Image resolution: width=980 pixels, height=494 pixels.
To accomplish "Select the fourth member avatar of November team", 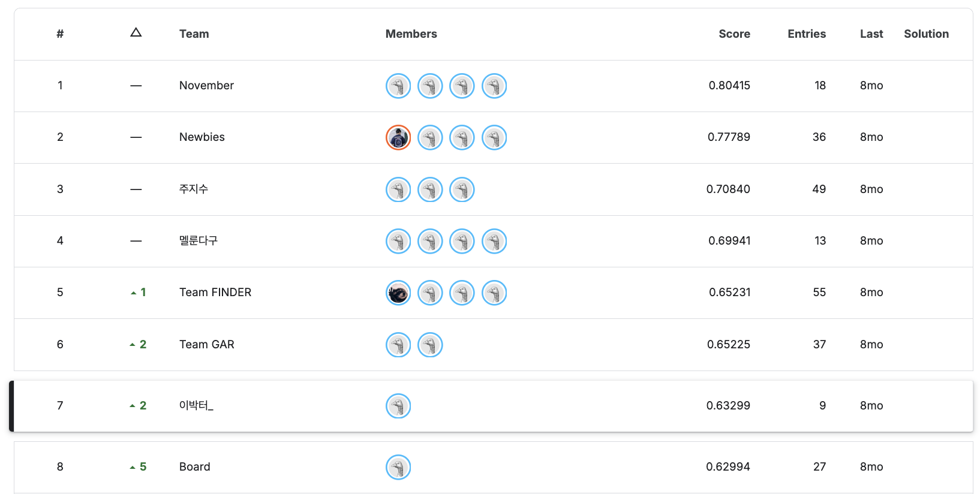I will [494, 86].
